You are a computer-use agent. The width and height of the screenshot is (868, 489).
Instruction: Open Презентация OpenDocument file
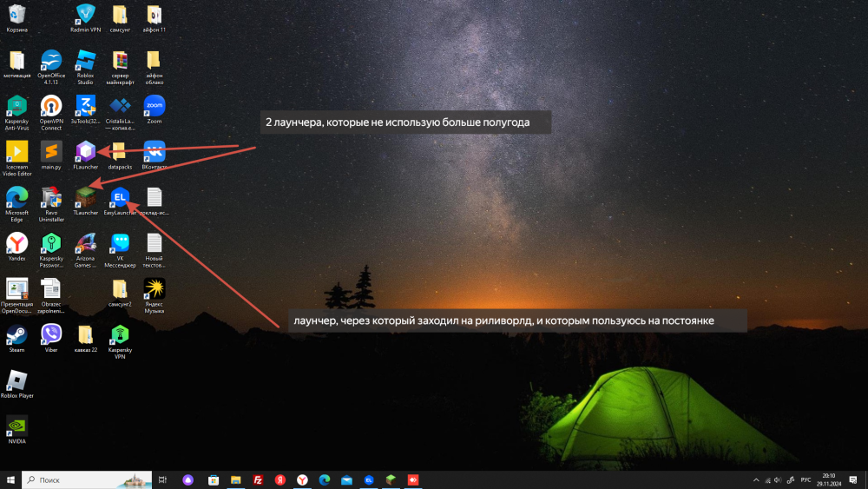[17, 296]
